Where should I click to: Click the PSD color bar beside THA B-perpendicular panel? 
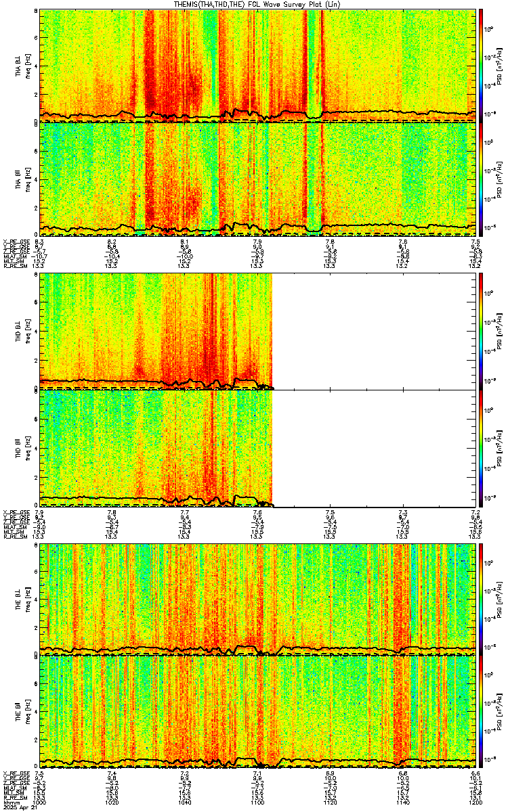pyautogui.click(x=482, y=66)
